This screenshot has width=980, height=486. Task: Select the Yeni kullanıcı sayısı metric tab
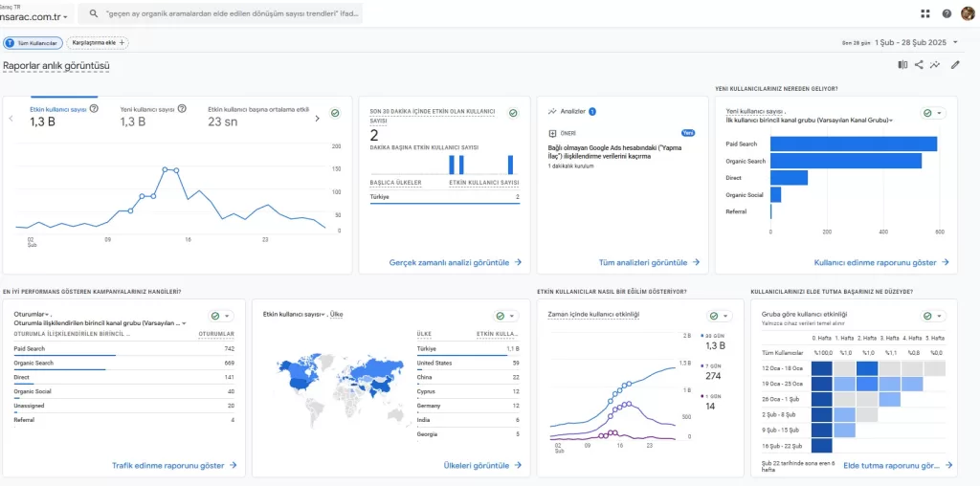click(x=146, y=116)
